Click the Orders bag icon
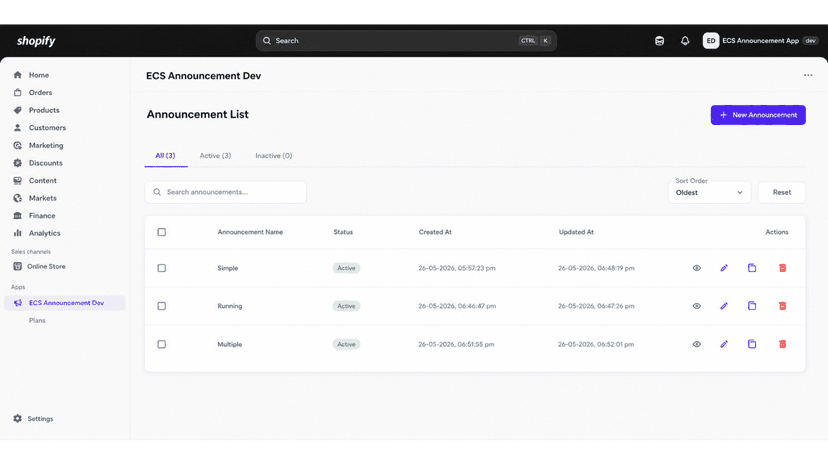This screenshot has height=466, width=828. click(17, 92)
